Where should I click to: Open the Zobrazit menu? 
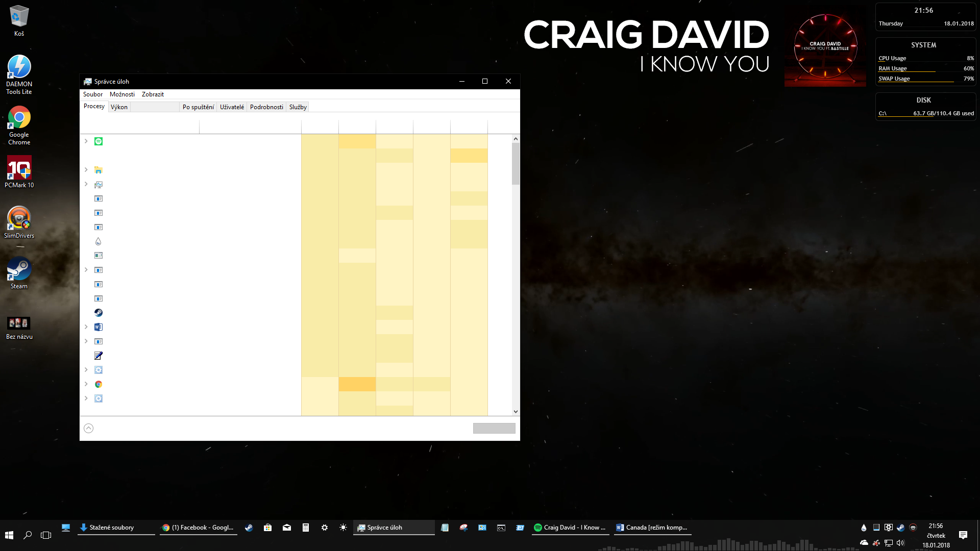coord(153,94)
